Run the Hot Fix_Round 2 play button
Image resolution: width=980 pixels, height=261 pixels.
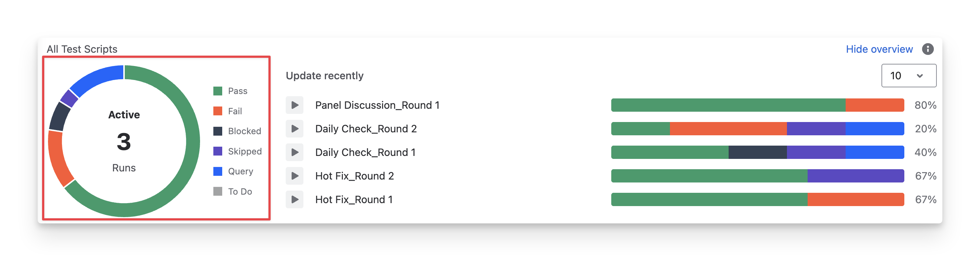point(295,176)
